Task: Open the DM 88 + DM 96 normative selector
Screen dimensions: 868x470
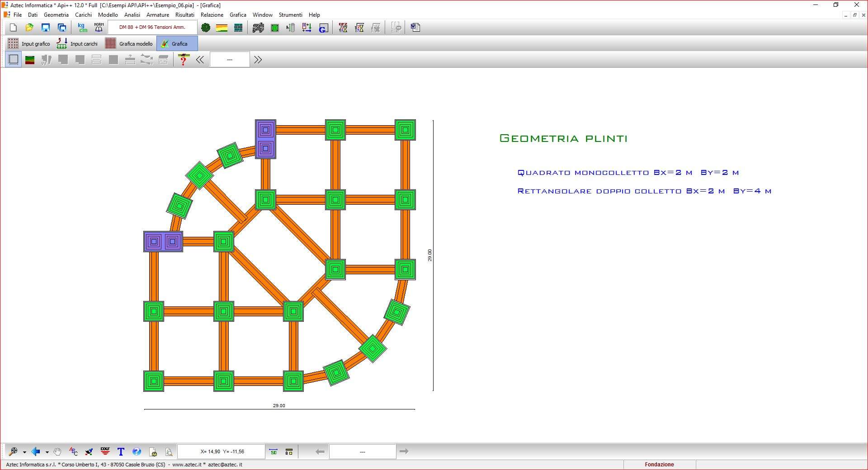Action: click(x=152, y=28)
